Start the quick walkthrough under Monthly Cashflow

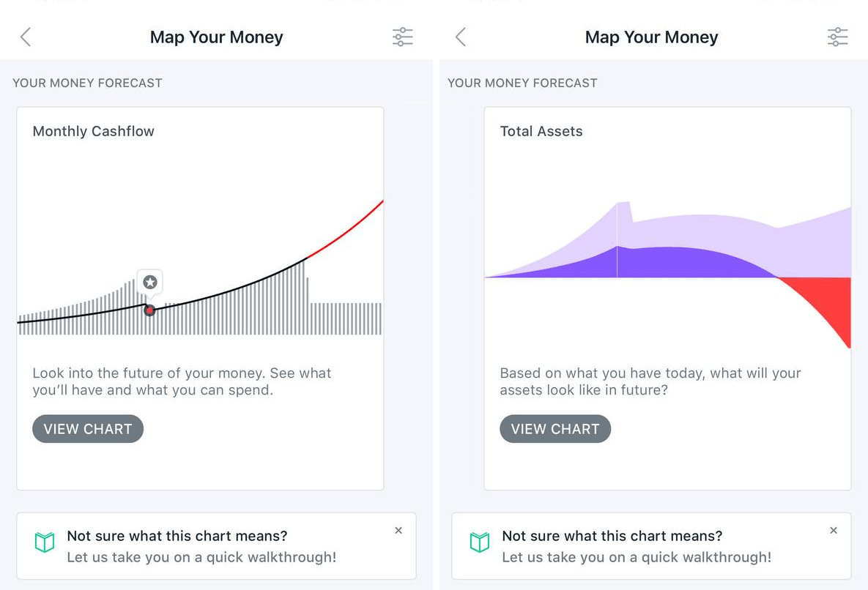(201, 557)
